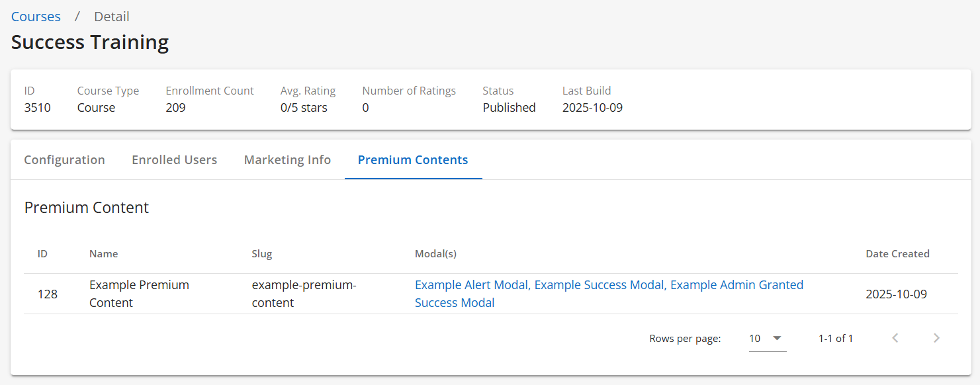Click the Slug column header
The image size is (980, 385).
[262, 254]
